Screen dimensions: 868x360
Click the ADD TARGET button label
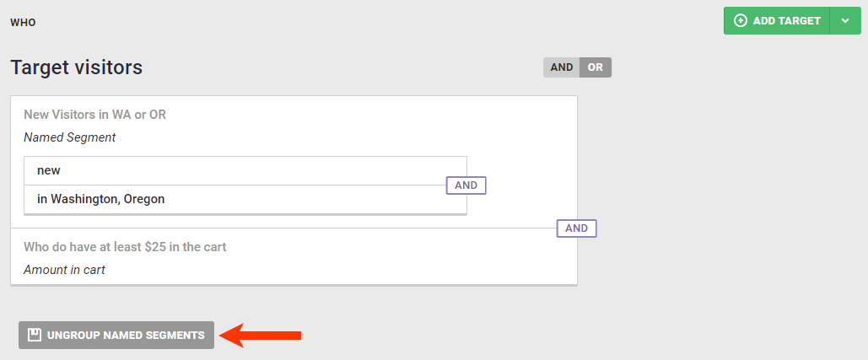click(786, 21)
